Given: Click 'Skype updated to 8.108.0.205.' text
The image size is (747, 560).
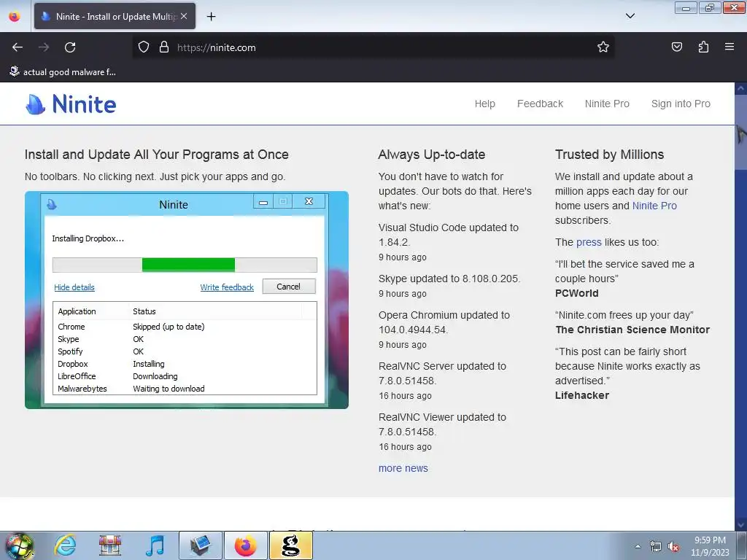Looking at the screenshot, I should (449, 279).
